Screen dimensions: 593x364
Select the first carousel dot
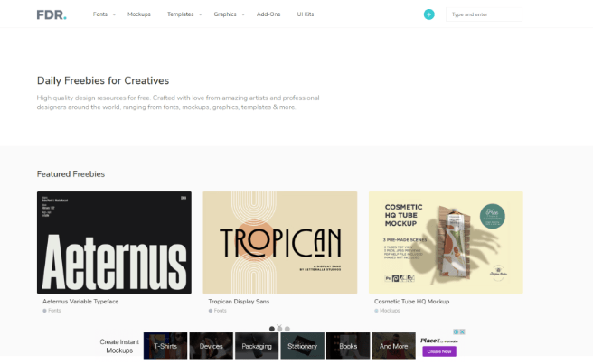pyautogui.click(x=271, y=329)
